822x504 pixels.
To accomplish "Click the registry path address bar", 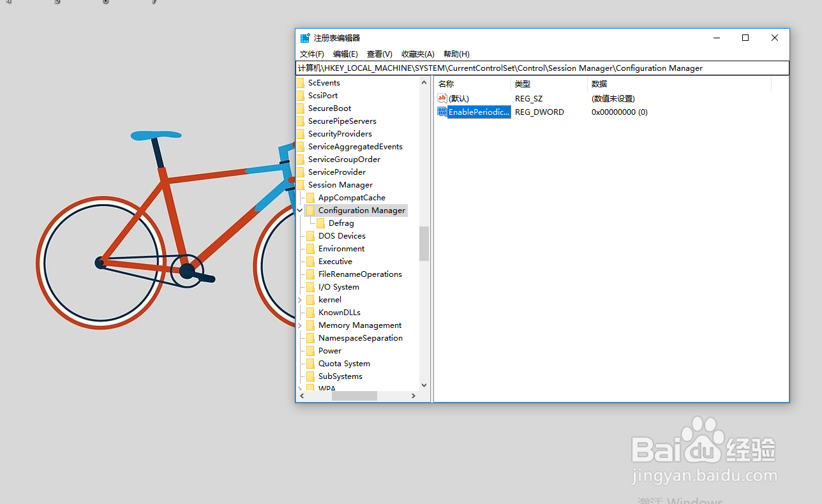I will (x=542, y=68).
